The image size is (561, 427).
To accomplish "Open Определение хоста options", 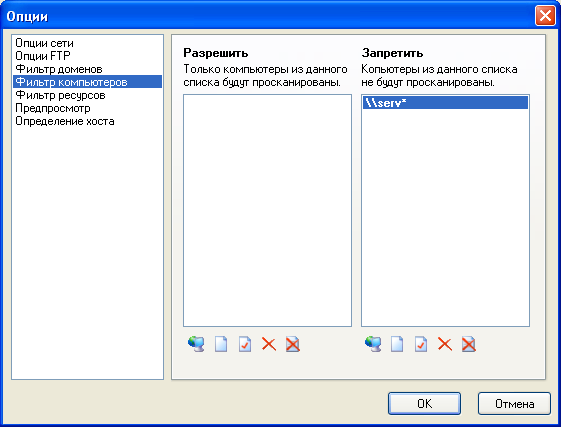I will pos(65,121).
